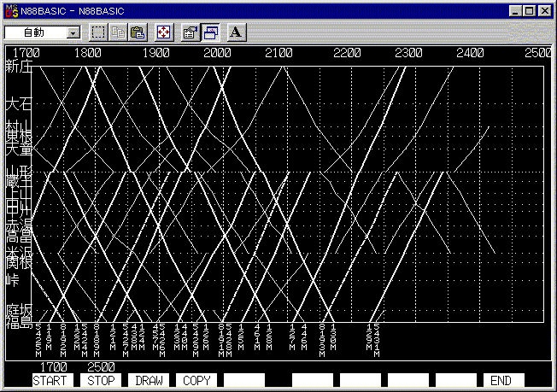The width and height of the screenshot is (557, 392).
Task: Click the 2000 time axis label
Action: (x=217, y=53)
